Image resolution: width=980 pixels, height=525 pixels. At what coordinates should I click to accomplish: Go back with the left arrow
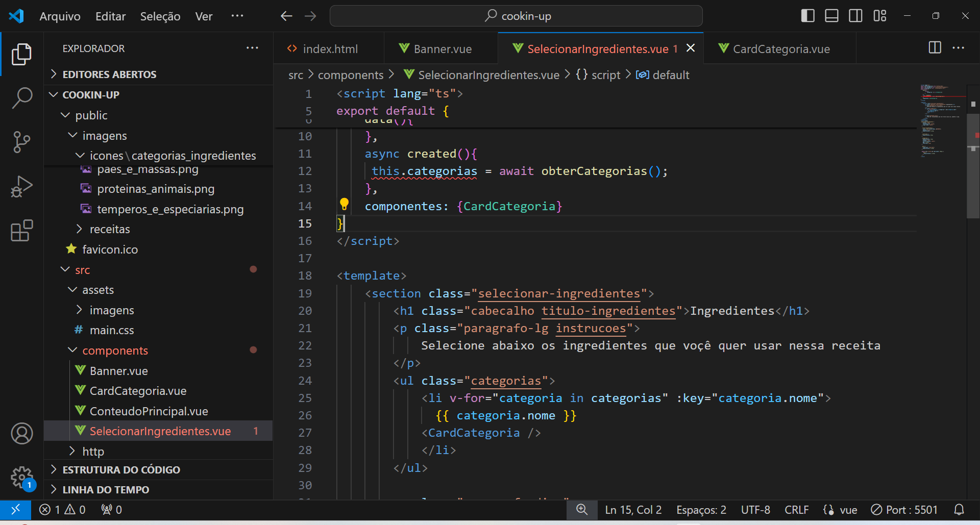pos(286,16)
